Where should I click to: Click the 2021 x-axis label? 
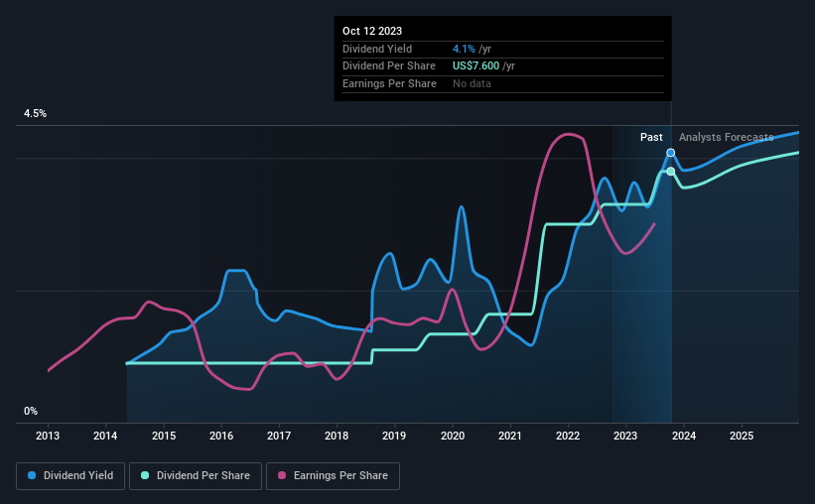510,436
